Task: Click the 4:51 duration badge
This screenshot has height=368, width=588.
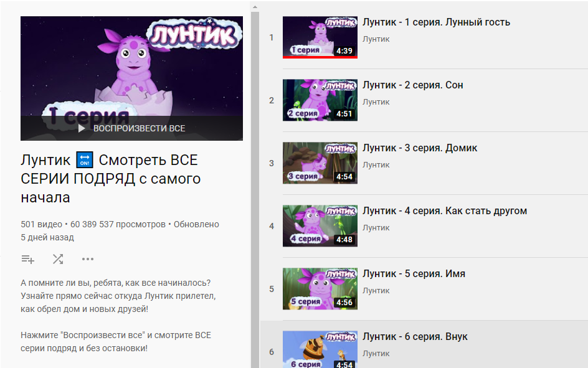Action: point(344,114)
